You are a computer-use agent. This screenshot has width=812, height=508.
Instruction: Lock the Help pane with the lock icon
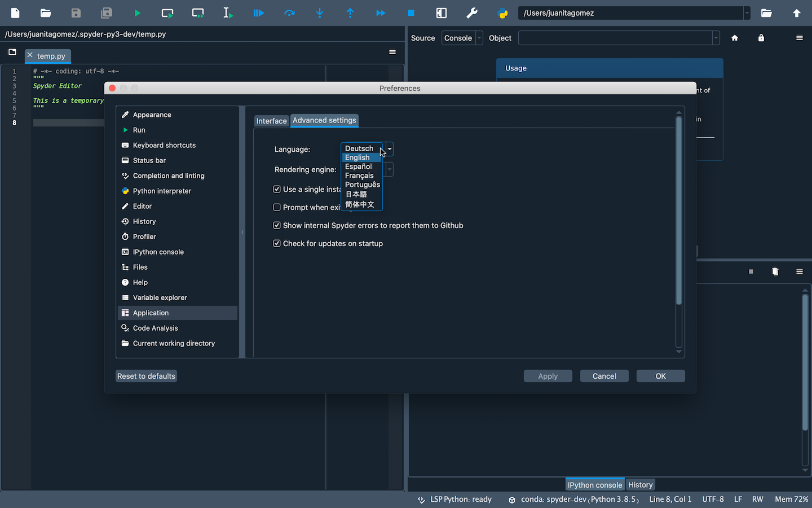[x=761, y=38]
